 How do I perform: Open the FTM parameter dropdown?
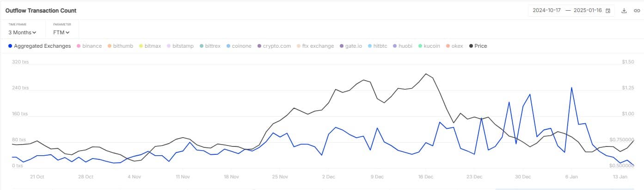pyautogui.click(x=61, y=32)
